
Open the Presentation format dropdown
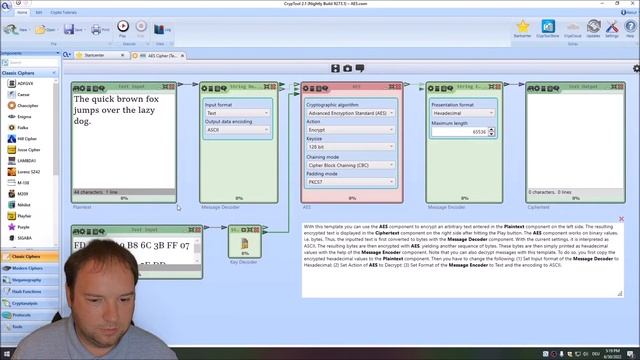point(463,113)
